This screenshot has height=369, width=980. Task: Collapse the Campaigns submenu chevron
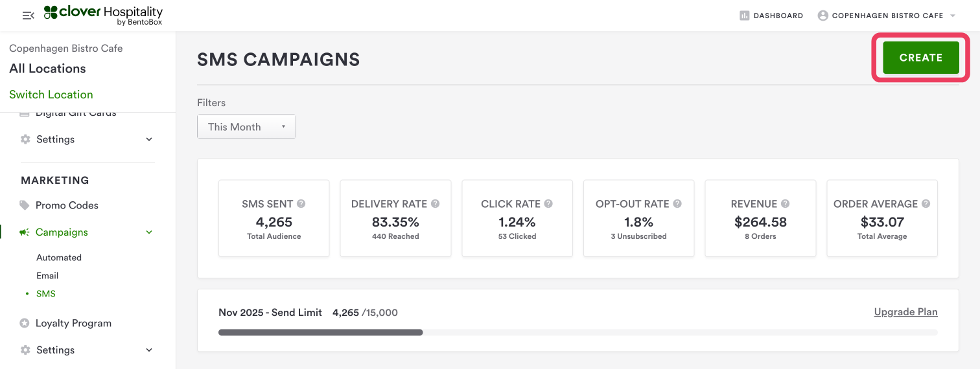point(149,232)
